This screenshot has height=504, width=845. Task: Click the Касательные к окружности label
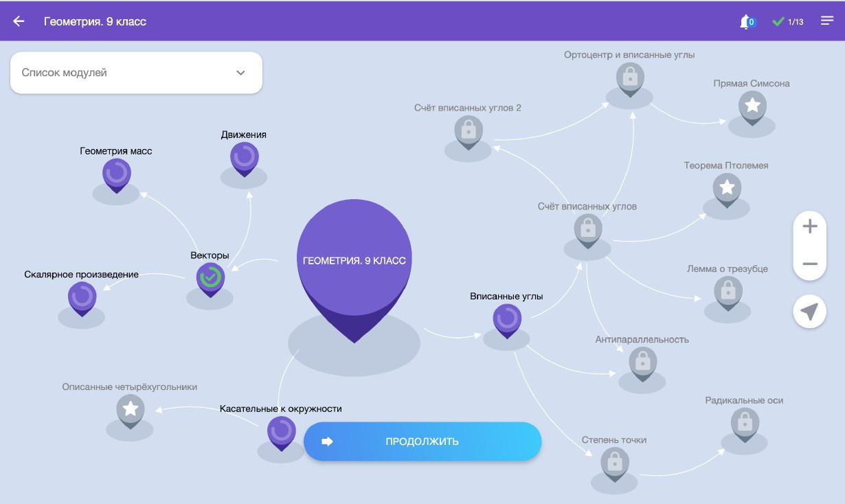pyautogui.click(x=281, y=409)
